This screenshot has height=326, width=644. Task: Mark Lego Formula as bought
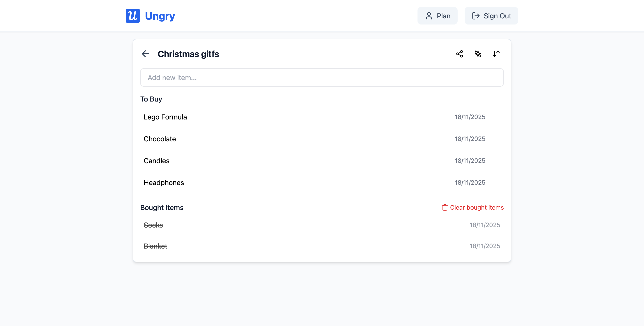[x=165, y=117]
